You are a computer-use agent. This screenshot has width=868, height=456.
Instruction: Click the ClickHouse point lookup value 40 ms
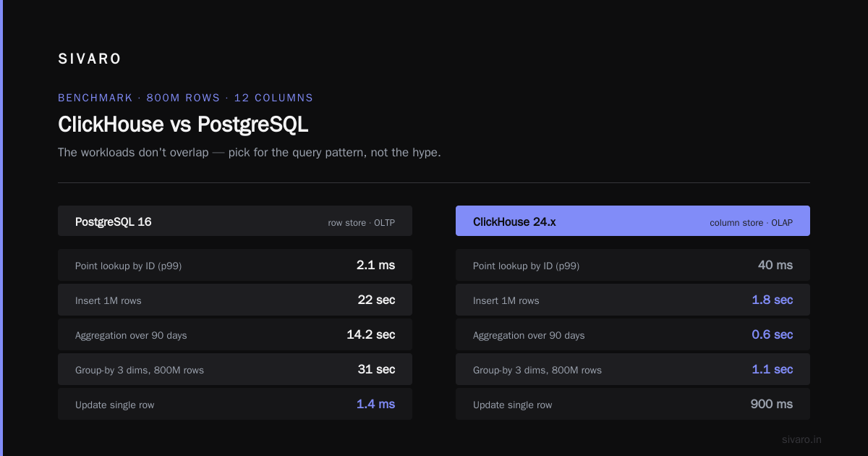775,265
